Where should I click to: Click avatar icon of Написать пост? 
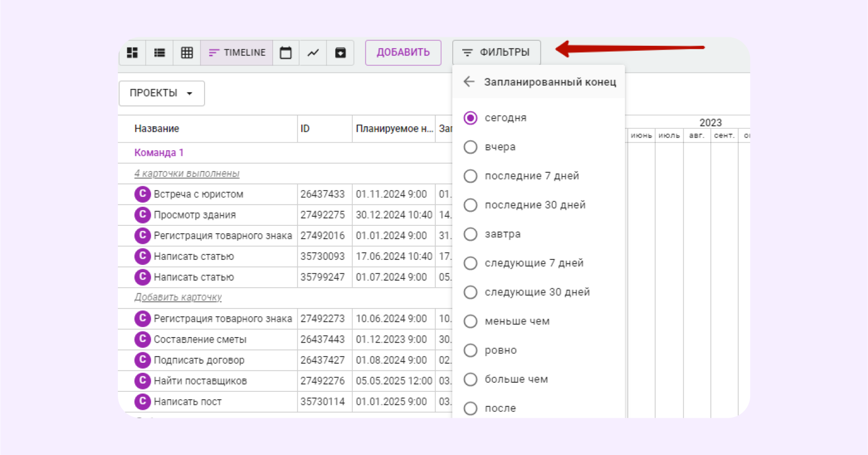tap(143, 401)
